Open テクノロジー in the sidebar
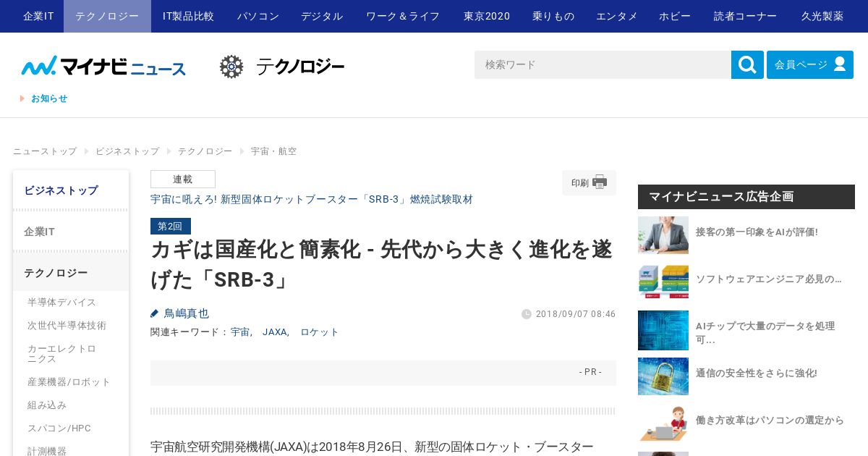The height and width of the screenshot is (456, 868). coord(71,273)
